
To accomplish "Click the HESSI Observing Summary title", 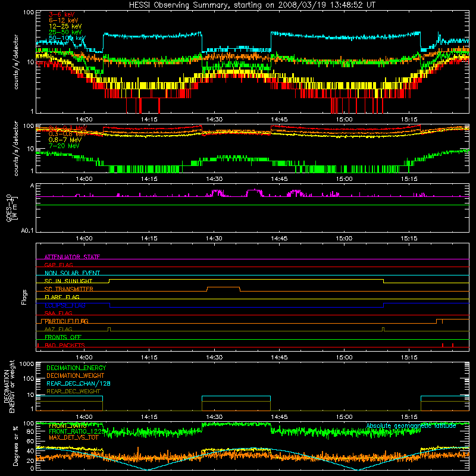I will (x=252, y=5).
